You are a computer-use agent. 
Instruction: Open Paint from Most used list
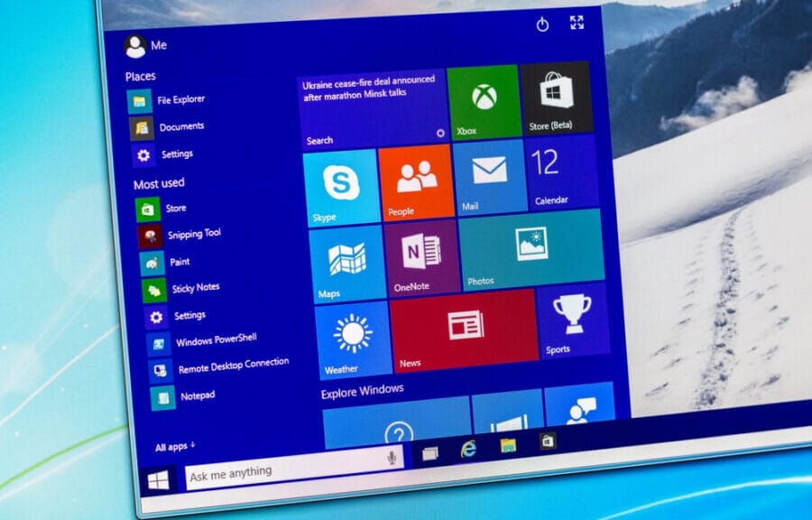[x=165, y=263]
